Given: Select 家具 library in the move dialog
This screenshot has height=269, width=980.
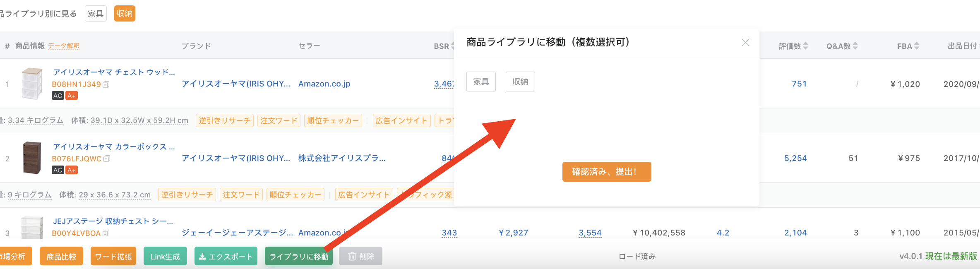Looking at the screenshot, I should 481,82.
